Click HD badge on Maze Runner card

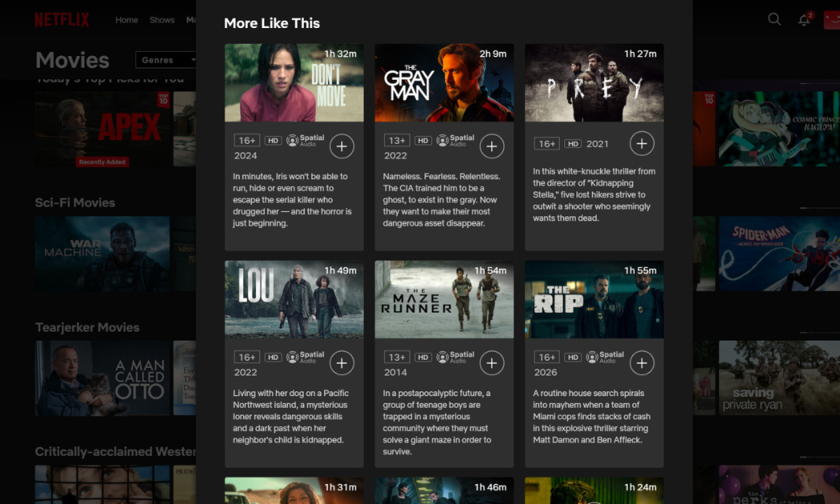pos(423,357)
